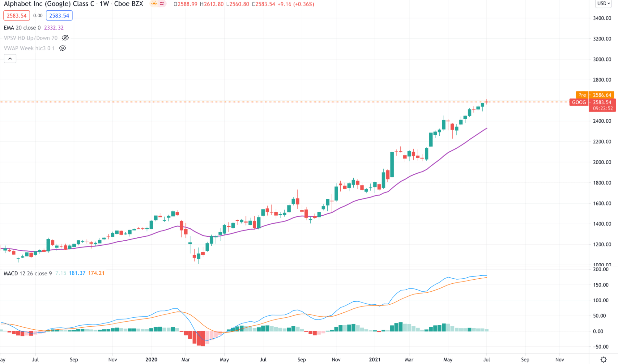Image resolution: width=618 pixels, height=364 pixels.
Task: Click the 150.00 MACD scale label
Action: pyautogui.click(x=601, y=285)
